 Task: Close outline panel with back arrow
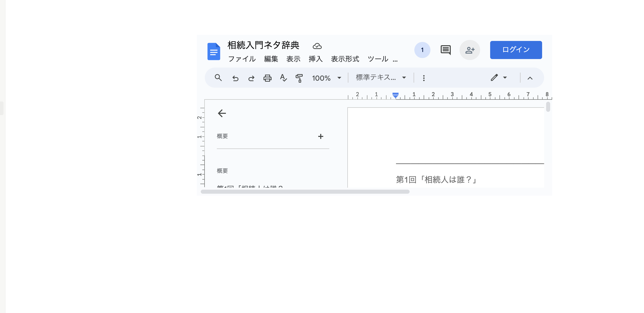click(x=222, y=113)
